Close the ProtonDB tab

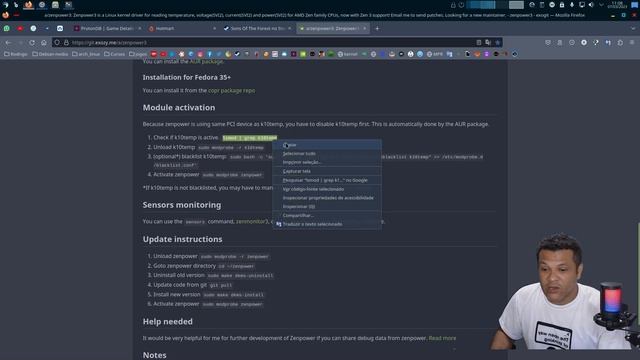tap(140, 29)
